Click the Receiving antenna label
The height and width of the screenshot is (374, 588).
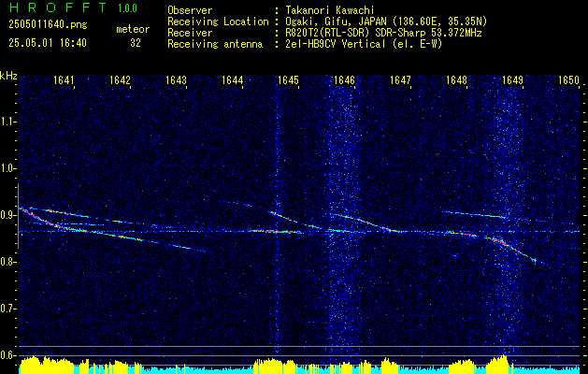coord(215,44)
